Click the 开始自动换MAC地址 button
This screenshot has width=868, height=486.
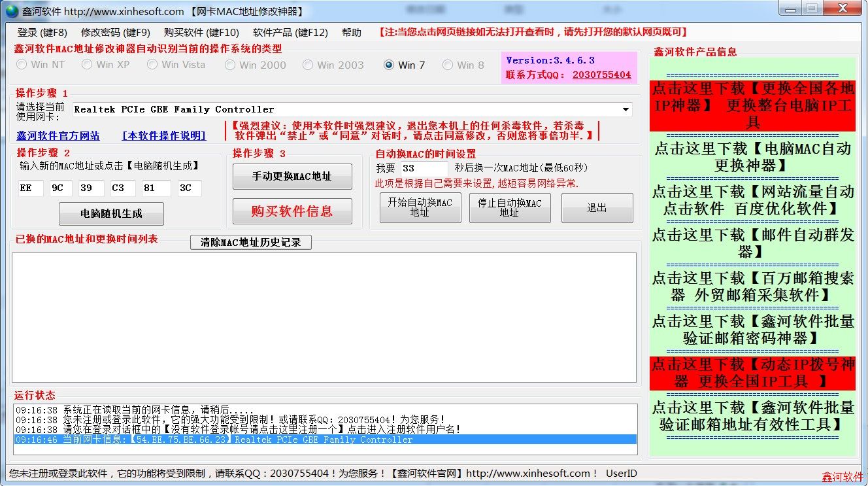pyautogui.click(x=420, y=207)
